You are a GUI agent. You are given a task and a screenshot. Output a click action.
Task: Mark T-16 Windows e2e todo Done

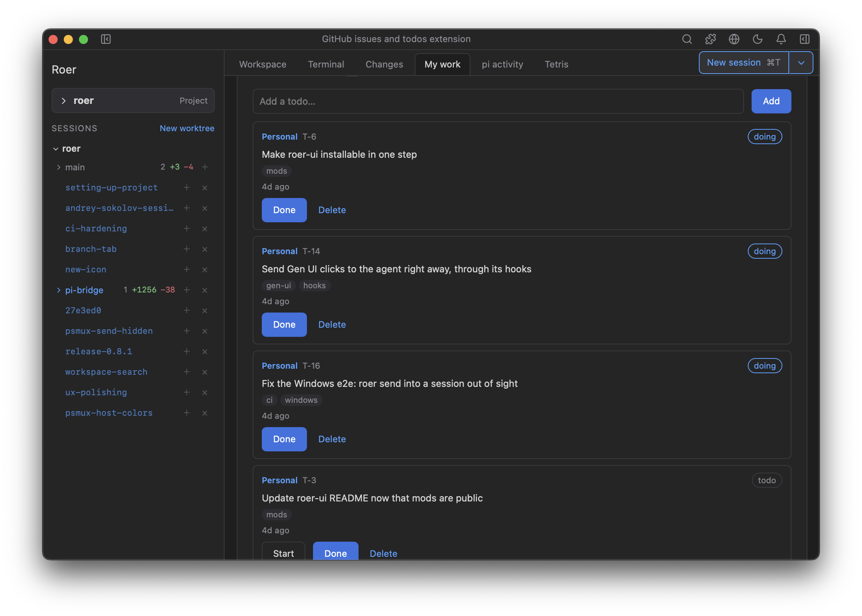click(x=284, y=439)
